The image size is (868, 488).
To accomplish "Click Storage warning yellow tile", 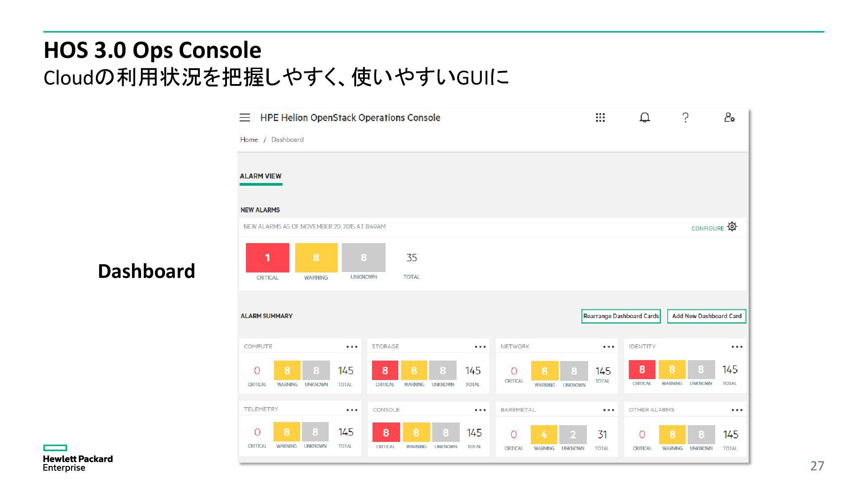I will click(414, 371).
